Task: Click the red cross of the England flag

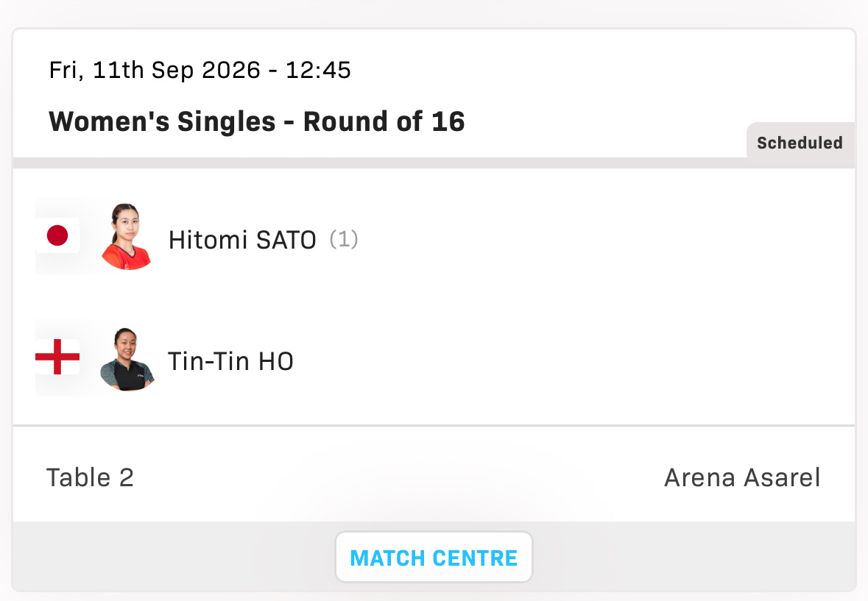Action: pos(57,357)
